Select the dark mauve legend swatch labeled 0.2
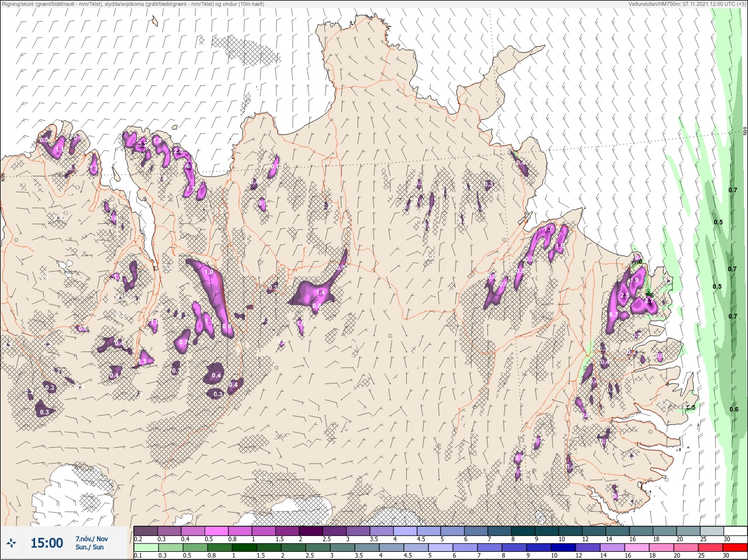Image resolution: width=748 pixels, height=560 pixels. pyautogui.click(x=146, y=531)
